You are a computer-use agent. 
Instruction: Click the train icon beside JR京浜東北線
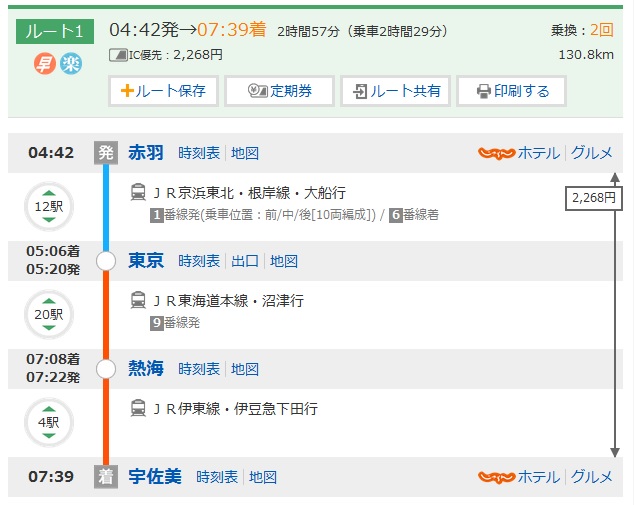click(138, 192)
